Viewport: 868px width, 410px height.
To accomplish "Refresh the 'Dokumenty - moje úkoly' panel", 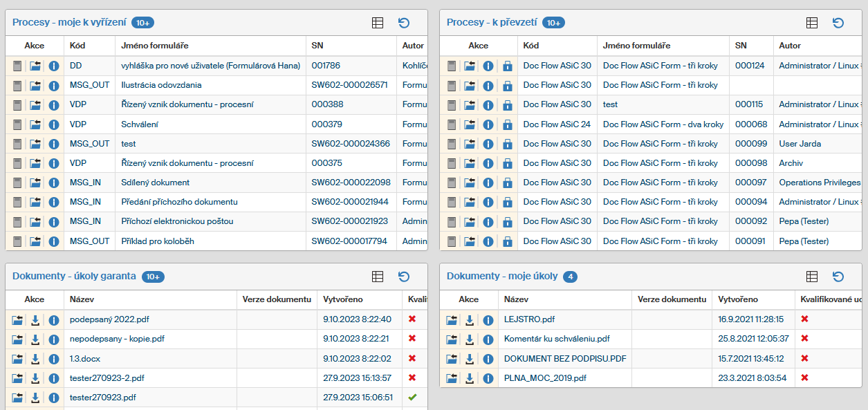I will (x=838, y=277).
